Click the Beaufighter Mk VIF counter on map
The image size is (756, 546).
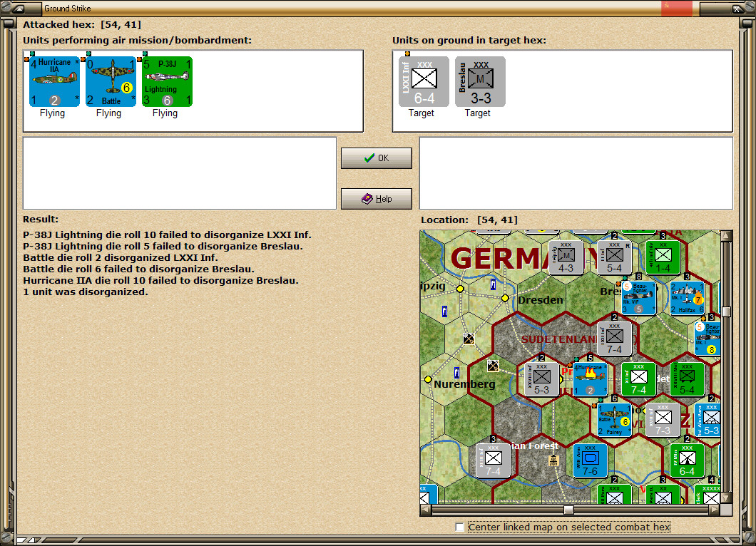[x=639, y=298]
